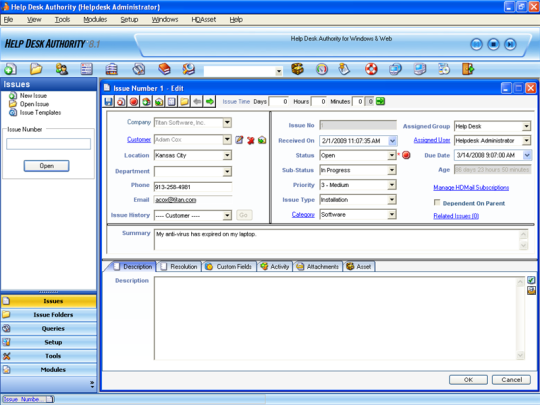
Task: Toggle Dependent On Parent checkbox
Action: [x=437, y=202]
